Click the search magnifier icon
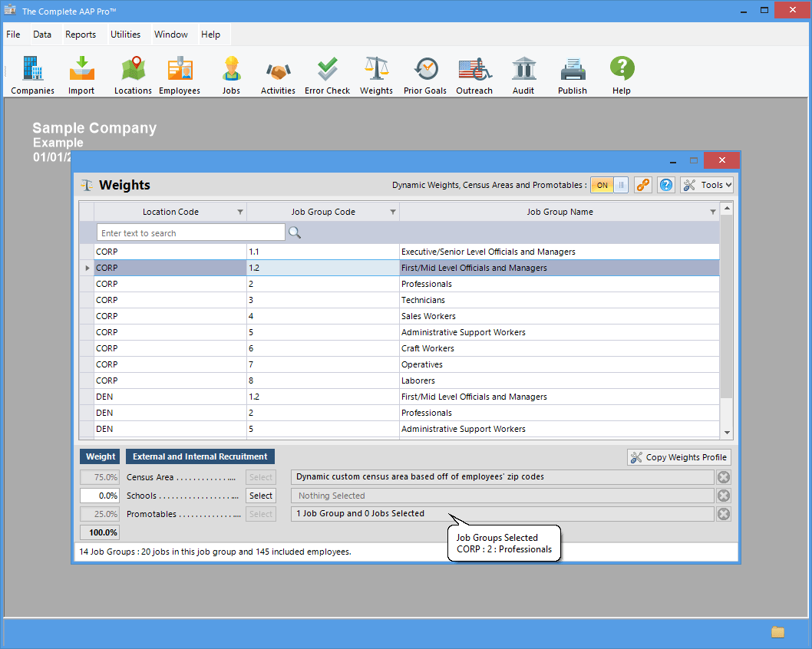 295,233
